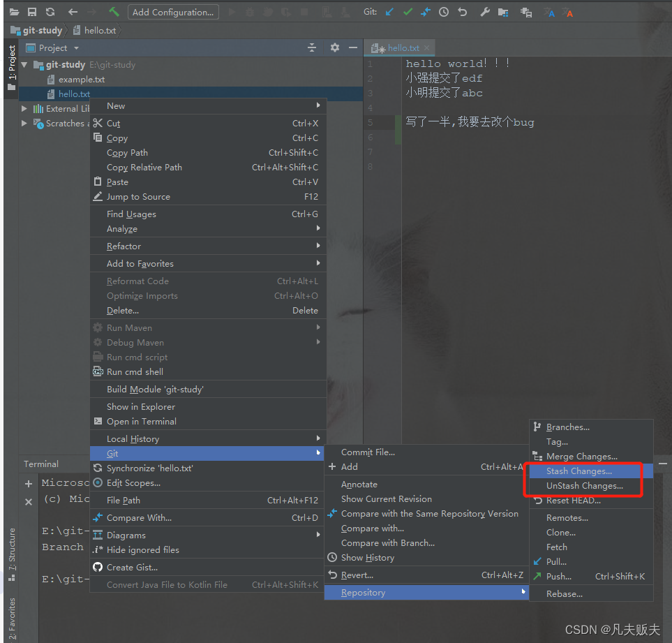
Task: Select example.txt in the project tree
Action: pos(82,80)
